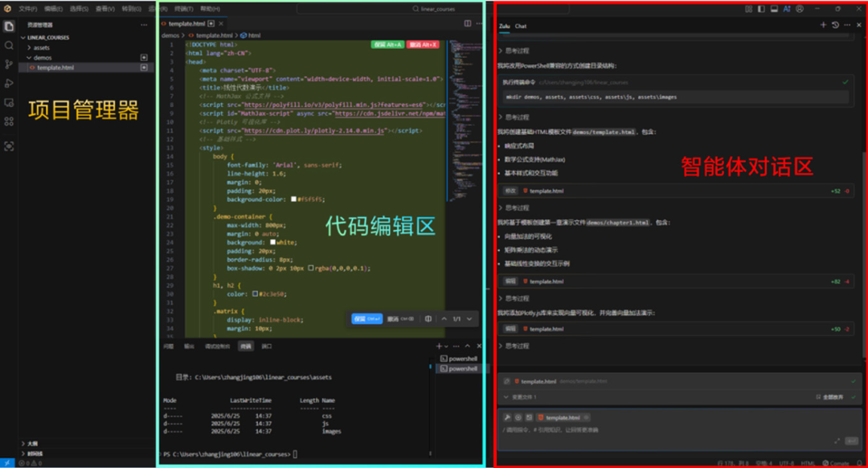
Task: Start a new chat with the plus icon
Action: coord(823,25)
